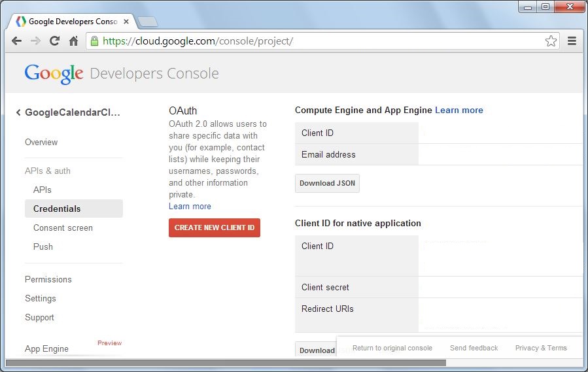588x372 pixels.
Task: Click the Preview label near App Engine
Action: click(109, 343)
